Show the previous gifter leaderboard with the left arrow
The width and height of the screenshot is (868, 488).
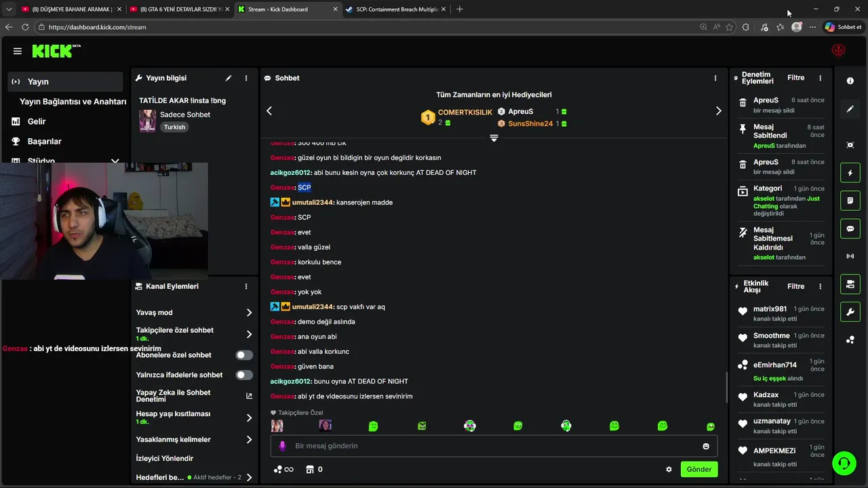(x=269, y=110)
